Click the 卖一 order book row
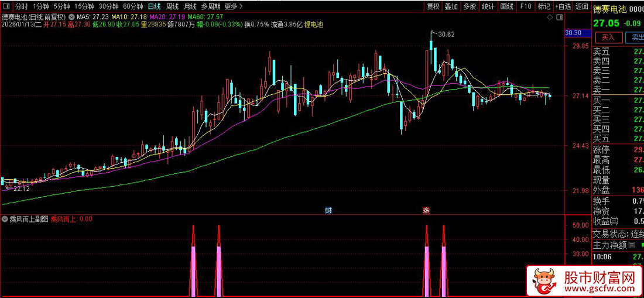This screenshot has height=298, width=644. pyautogui.click(x=618, y=90)
